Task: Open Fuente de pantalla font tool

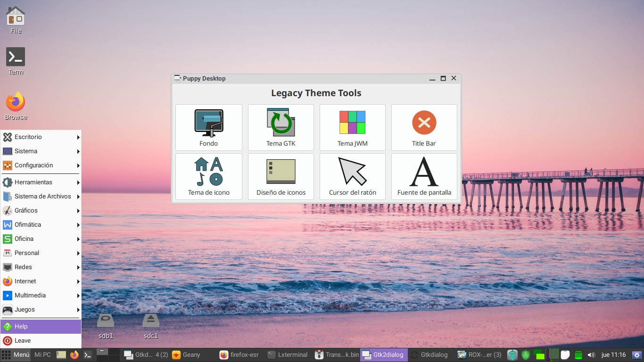Action: [424, 176]
